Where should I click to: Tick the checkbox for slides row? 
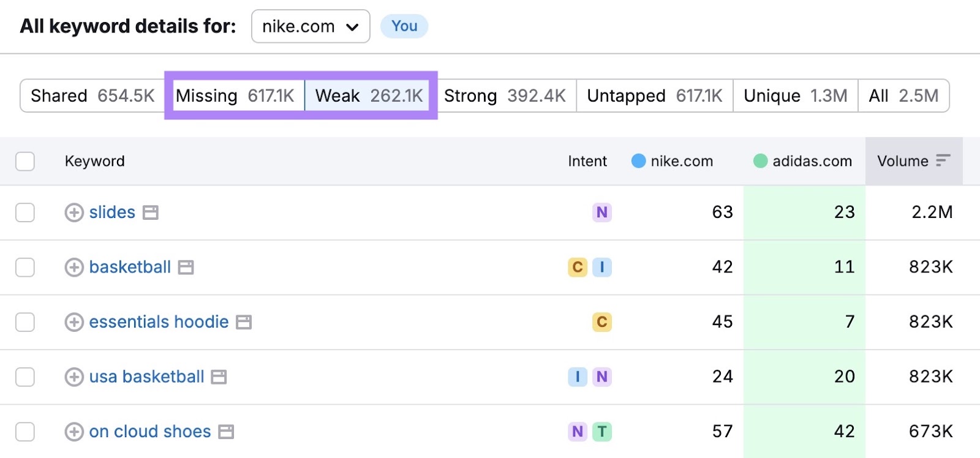[x=25, y=212]
